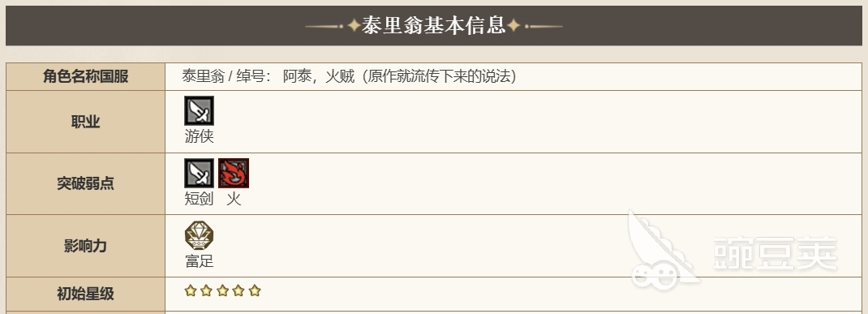Click the 豌豆荚 watermark logo icon
Viewport: 868px width, 314px height.
click(x=661, y=251)
